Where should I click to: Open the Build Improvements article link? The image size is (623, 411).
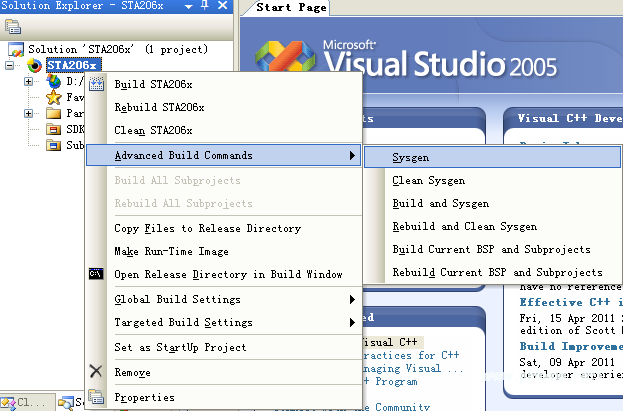coord(571,347)
